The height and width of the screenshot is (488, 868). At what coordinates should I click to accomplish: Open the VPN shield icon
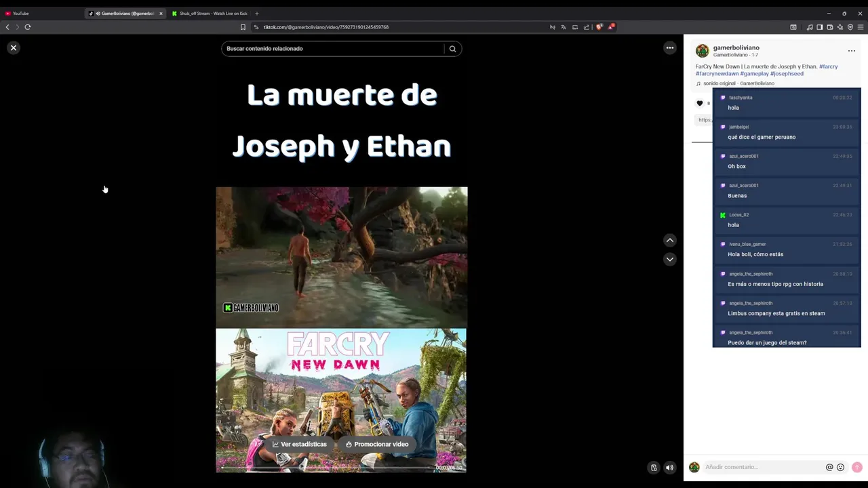click(850, 27)
